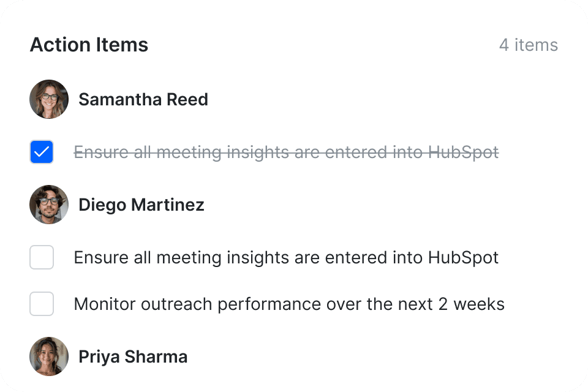Screen dimensions: 588x392
Task: Click the surname Martinez
Action: click(x=168, y=205)
